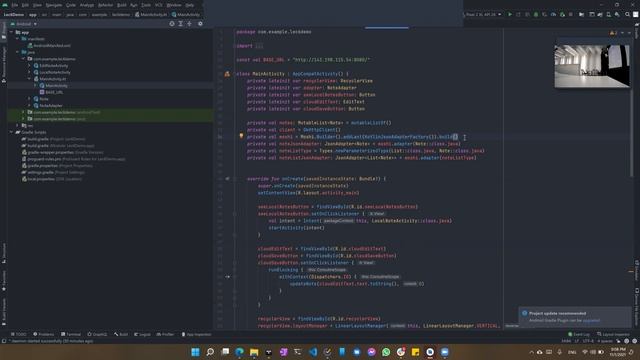The image size is (640, 360).
Task: Open the Android Studio File menu
Action: (15, 5)
